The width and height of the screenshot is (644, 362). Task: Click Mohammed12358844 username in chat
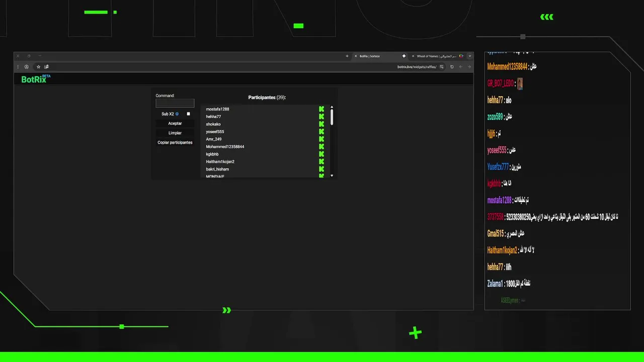coord(507,66)
